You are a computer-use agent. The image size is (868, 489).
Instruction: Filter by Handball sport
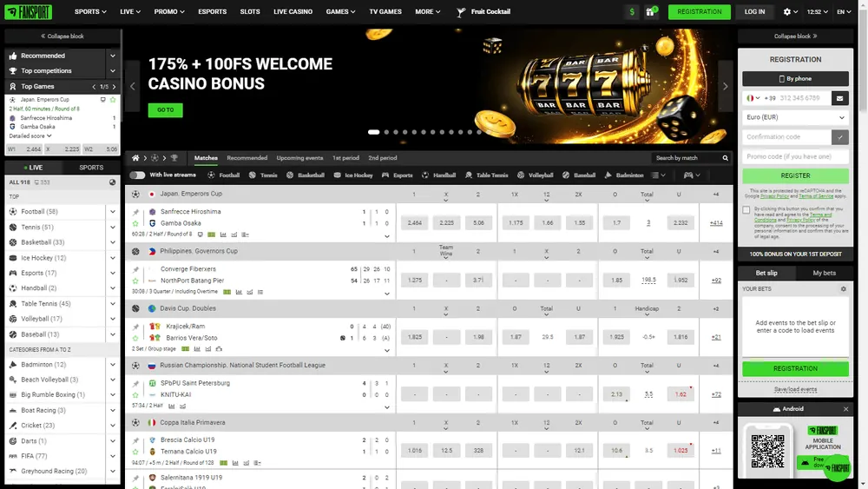tap(438, 175)
